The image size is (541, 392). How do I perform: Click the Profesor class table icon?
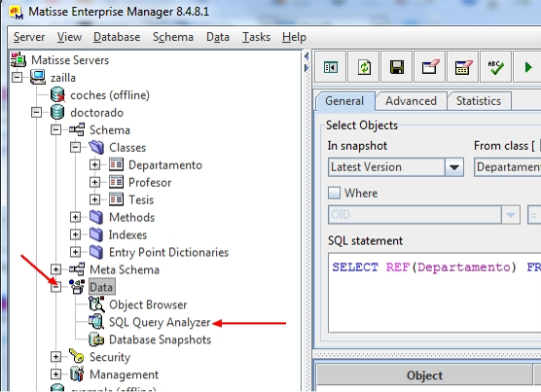116,182
